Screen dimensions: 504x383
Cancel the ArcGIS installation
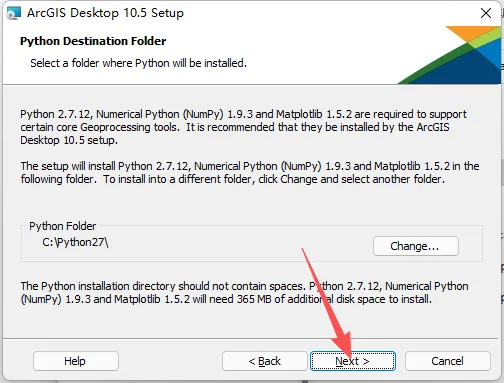[448, 361]
